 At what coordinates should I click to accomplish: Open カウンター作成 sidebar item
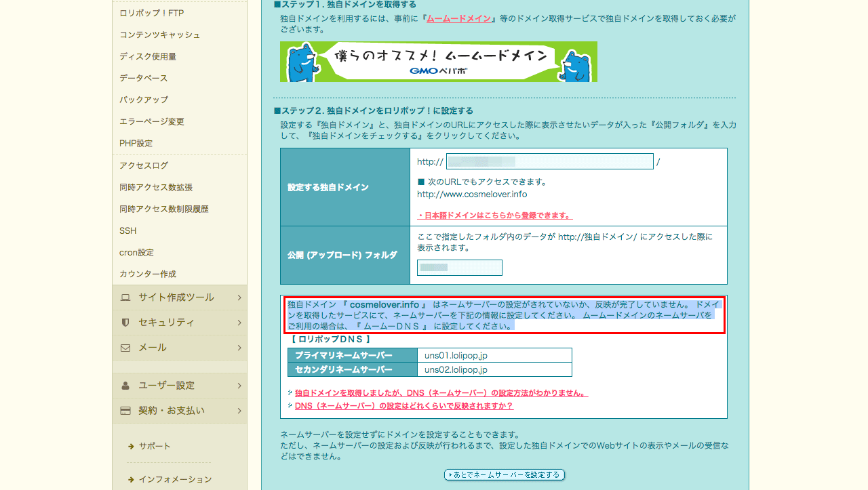click(x=147, y=274)
